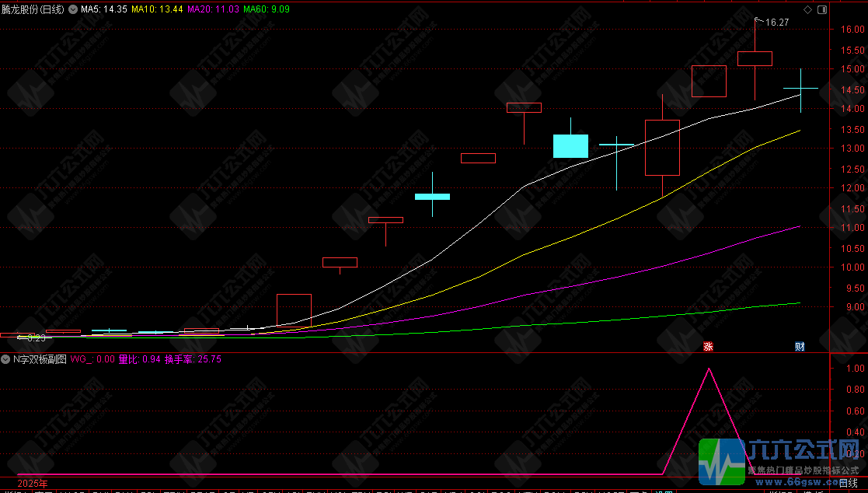Select the MA5: 14.35 indicator label
The image size is (868, 493).
click(x=104, y=9)
